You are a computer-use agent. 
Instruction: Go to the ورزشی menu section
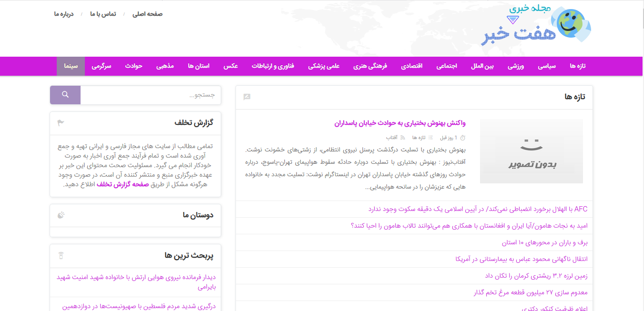515,66
